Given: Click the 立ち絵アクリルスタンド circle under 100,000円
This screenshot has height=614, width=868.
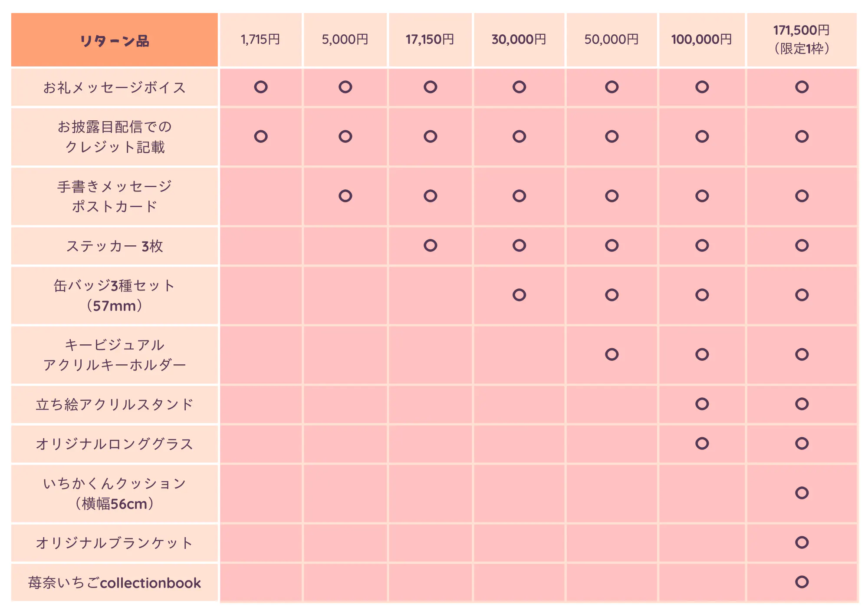Looking at the screenshot, I should (x=702, y=404).
